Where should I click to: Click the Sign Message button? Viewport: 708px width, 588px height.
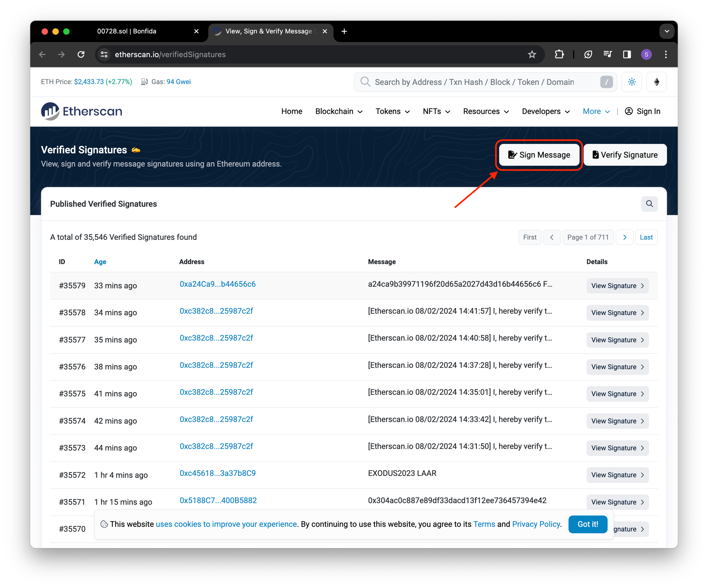pyautogui.click(x=539, y=155)
